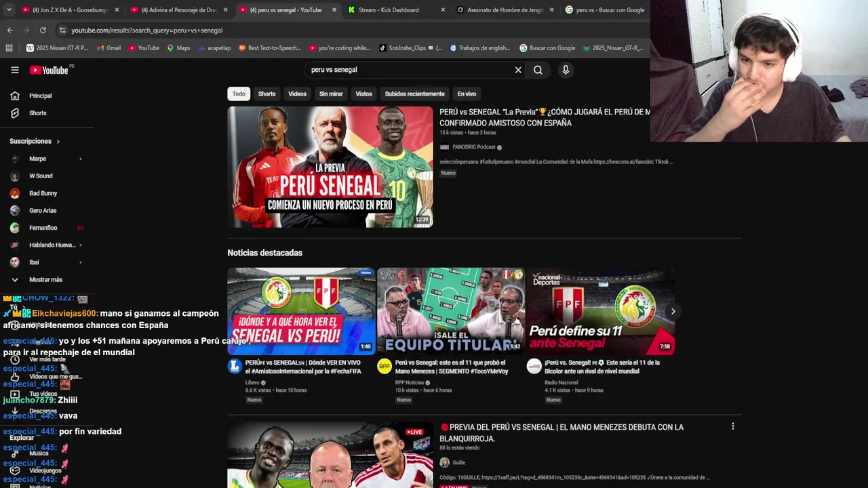This screenshot has height=488, width=868.
Task: Close the Kick Dashboard browser tab
Action: coord(443,10)
